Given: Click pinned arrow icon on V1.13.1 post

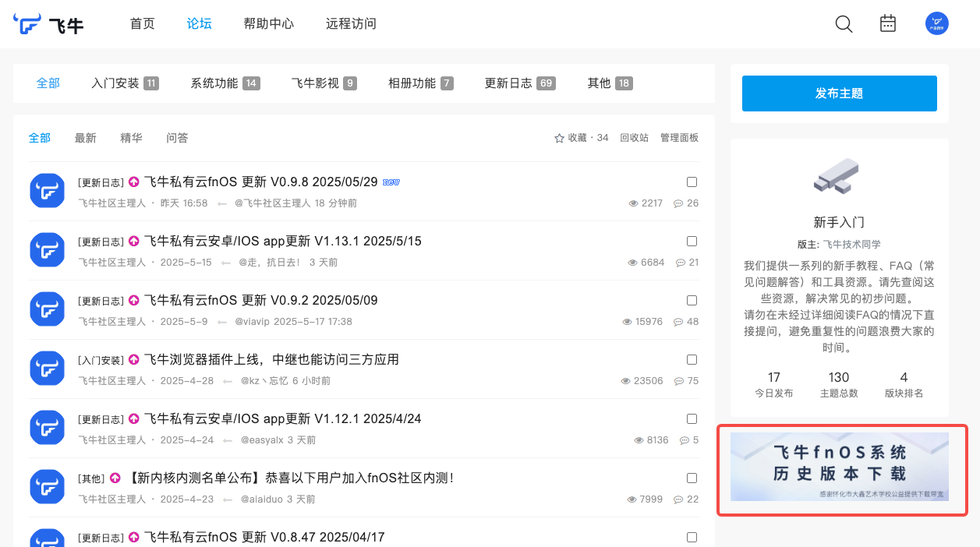Looking at the screenshot, I should [133, 242].
